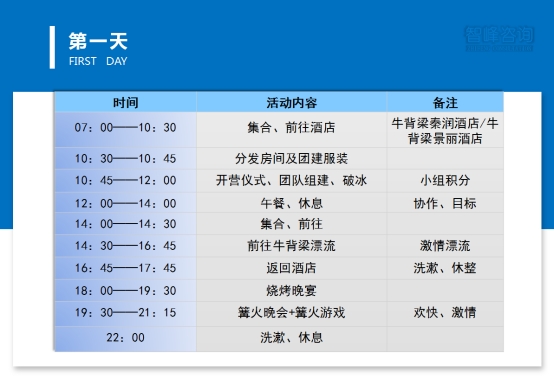The image size is (554, 379).
Task: Select the 篝火晚会+篝火游戏 cell
Action: pos(291,314)
